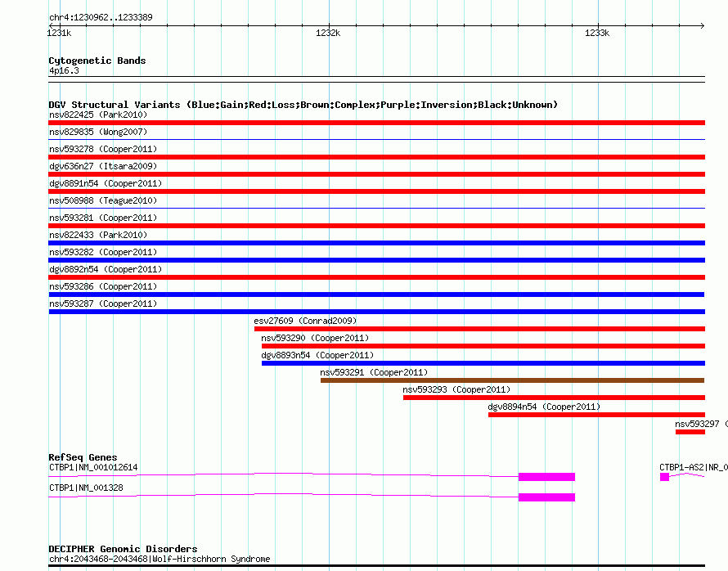Click the CTBP1-AS2 gene exon box
This screenshot has width=728, height=571.
pos(664,477)
